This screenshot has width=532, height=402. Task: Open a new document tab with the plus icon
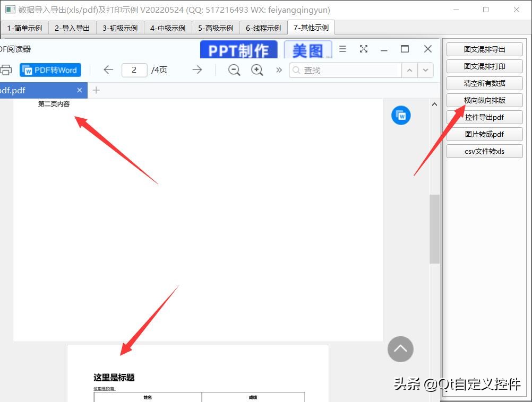96,90
